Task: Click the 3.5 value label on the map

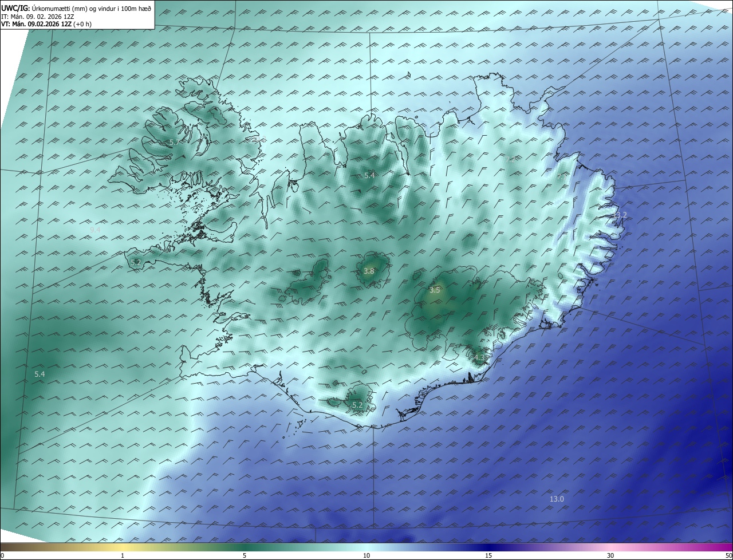Action: click(435, 290)
